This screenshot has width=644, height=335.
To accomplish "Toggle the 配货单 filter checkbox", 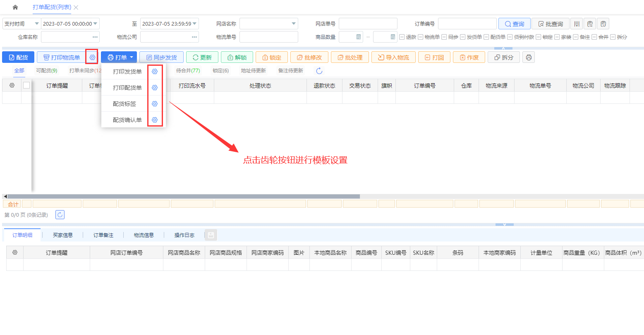I will point(486,37).
